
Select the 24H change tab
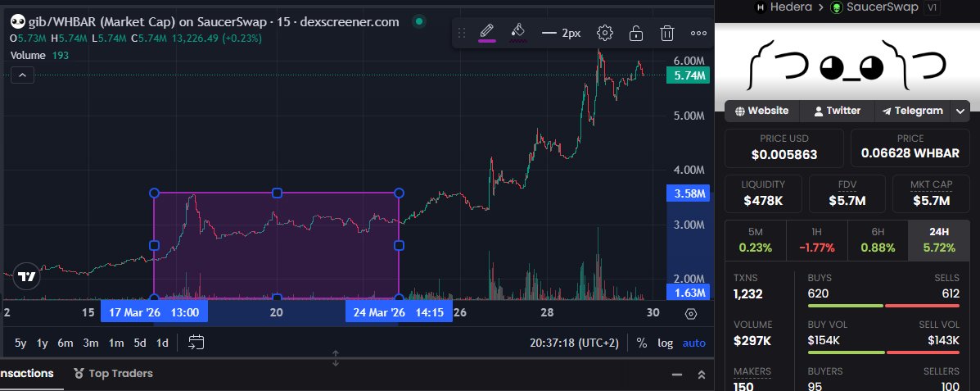[939, 240]
